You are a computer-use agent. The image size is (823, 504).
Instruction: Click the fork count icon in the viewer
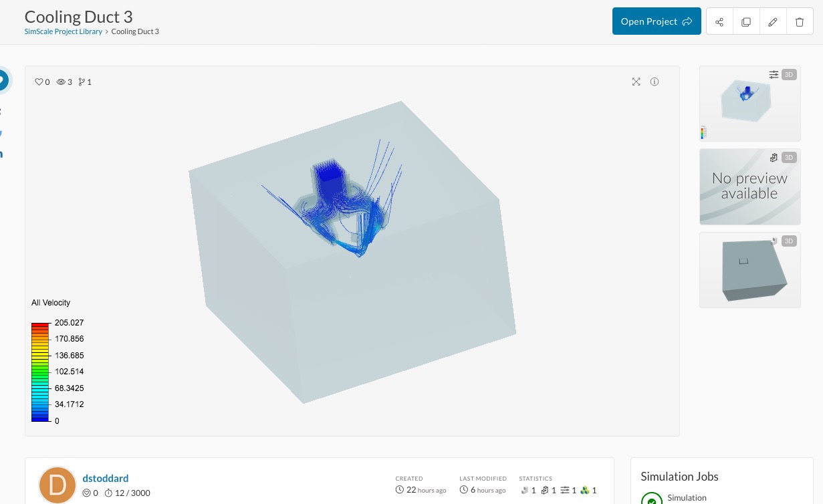point(83,82)
